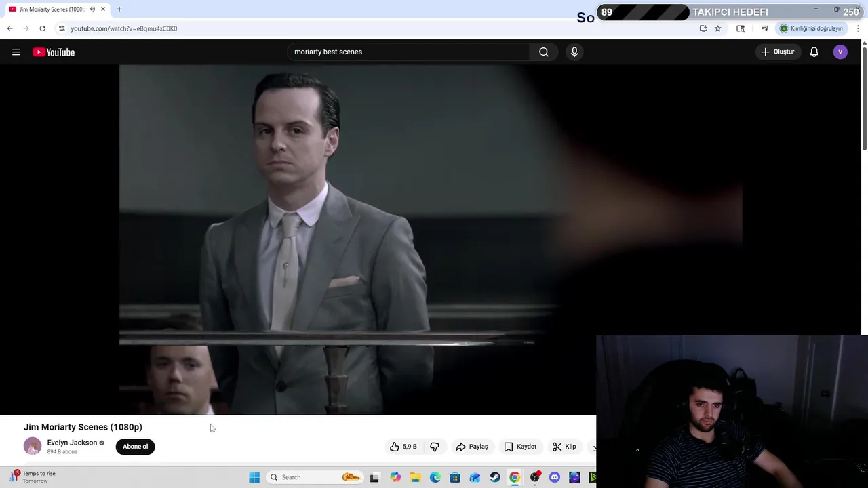
Task: Open a new browser tab
Action: click(119, 9)
